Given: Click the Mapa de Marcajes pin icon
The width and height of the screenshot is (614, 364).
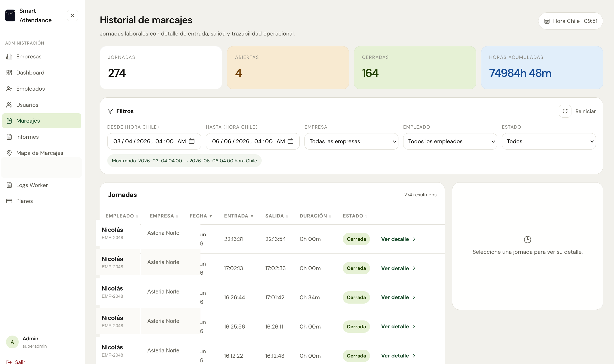Looking at the screenshot, I should 9,153.
